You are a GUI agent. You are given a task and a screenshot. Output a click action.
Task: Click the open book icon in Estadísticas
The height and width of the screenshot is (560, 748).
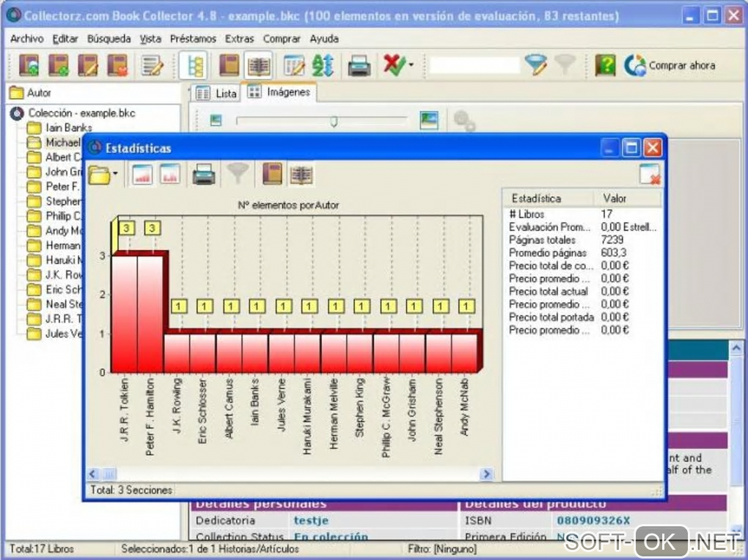(x=301, y=174)
